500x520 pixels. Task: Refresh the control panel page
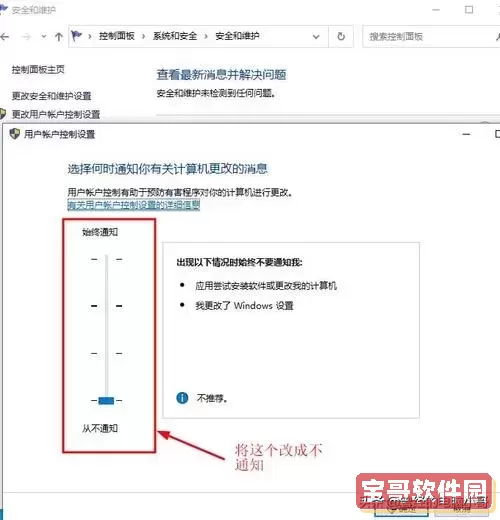[341, 36]
